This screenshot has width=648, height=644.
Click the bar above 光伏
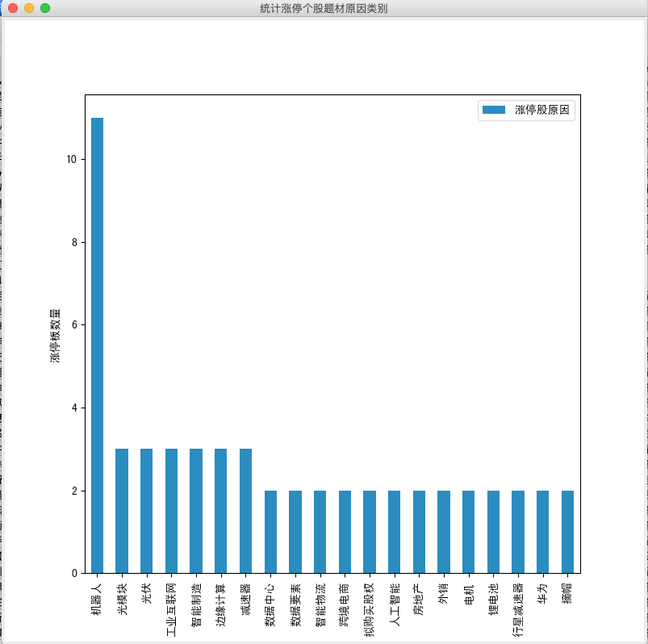coord(146,511)
